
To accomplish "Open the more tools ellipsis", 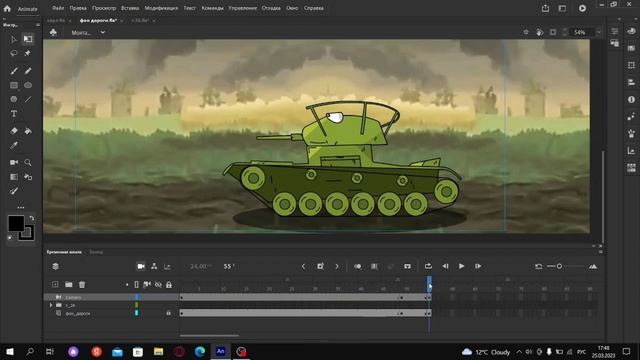I will 20,207.
